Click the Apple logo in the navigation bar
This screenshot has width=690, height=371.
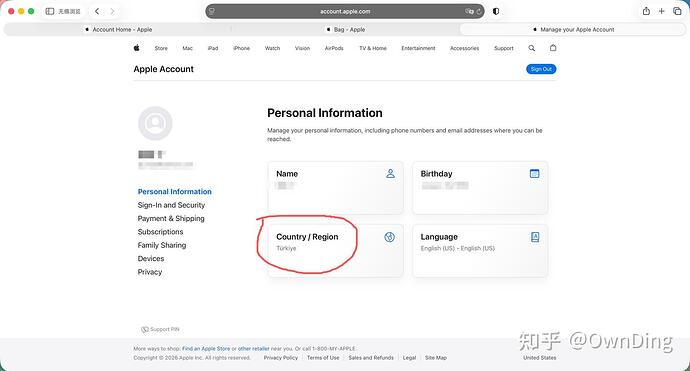point(136,48)
